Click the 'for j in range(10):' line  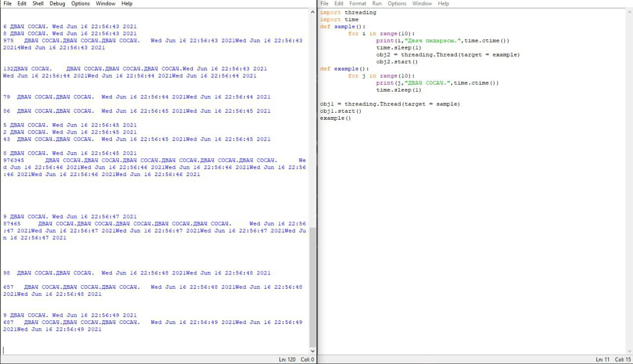(382, 76)
